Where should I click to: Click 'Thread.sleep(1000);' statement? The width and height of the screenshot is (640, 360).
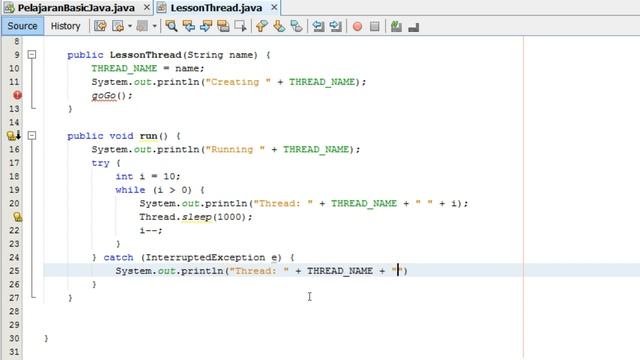pyautogui.click(x=196, y=217)
